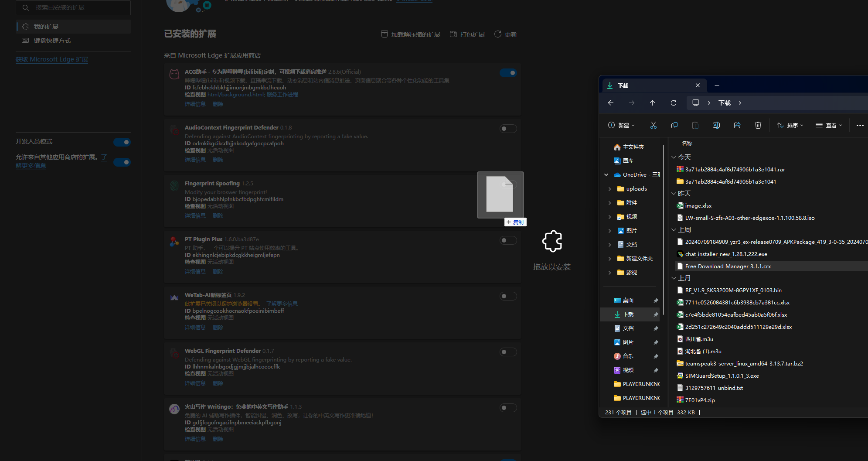Enable WeTab-AI新标签页 toggle

coord(508,296)
